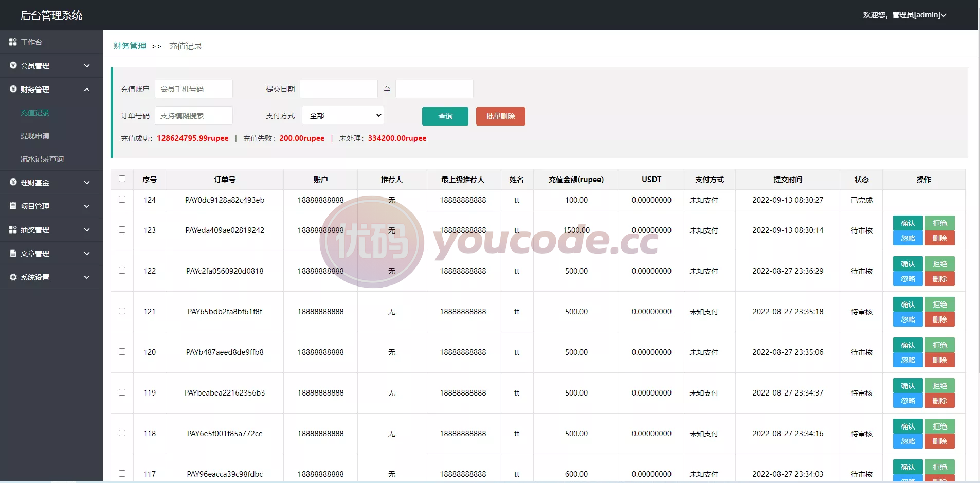Click the 工作台 dashboard icon in sidebar
980x483 pixels.
pos(13,42)
